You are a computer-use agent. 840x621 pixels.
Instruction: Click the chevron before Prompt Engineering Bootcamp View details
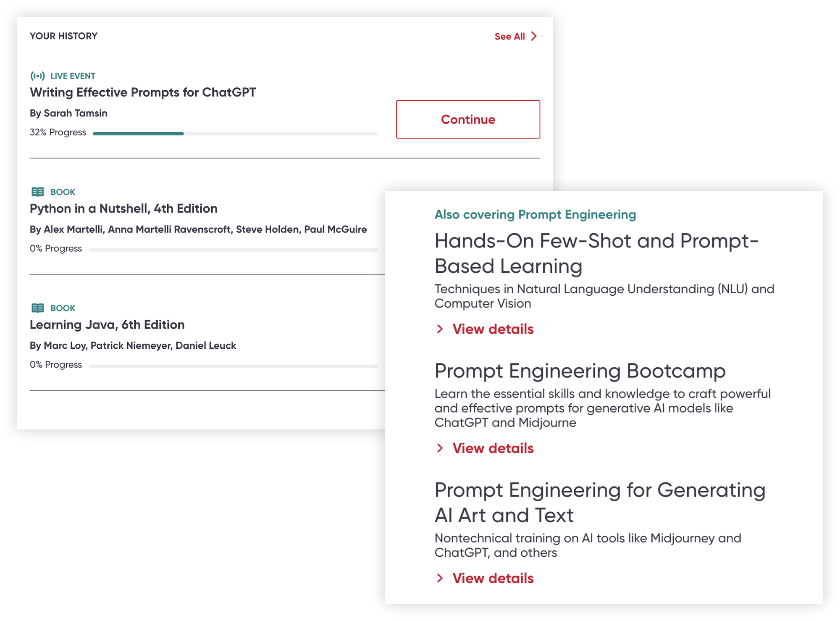tap(440, 448)
